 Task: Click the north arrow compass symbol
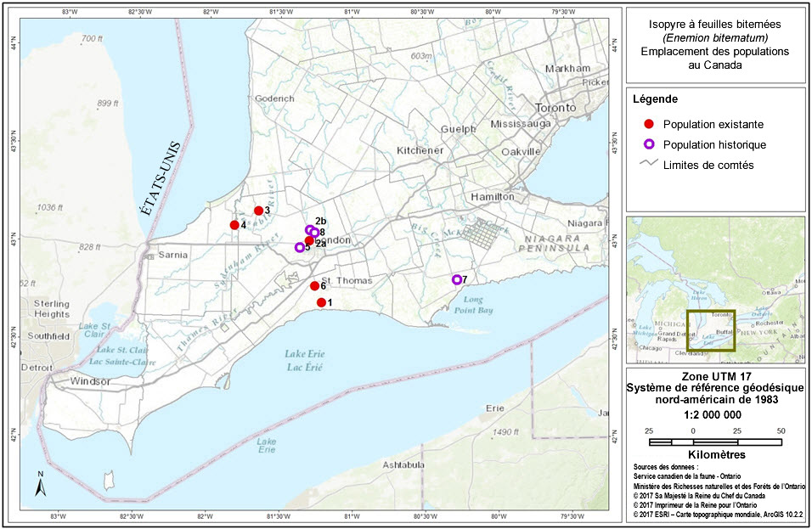pos(40,485)
